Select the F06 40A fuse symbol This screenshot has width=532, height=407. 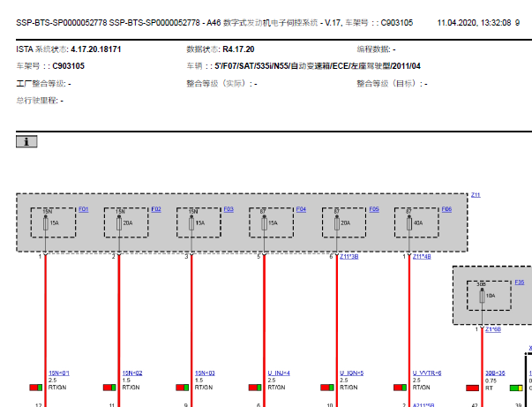pyautogui.click(x=409, y=224)
